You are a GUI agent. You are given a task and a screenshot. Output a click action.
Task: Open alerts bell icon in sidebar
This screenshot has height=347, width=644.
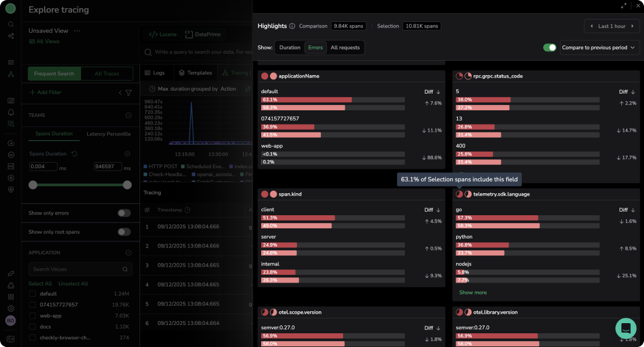click(x=11, y=112)
